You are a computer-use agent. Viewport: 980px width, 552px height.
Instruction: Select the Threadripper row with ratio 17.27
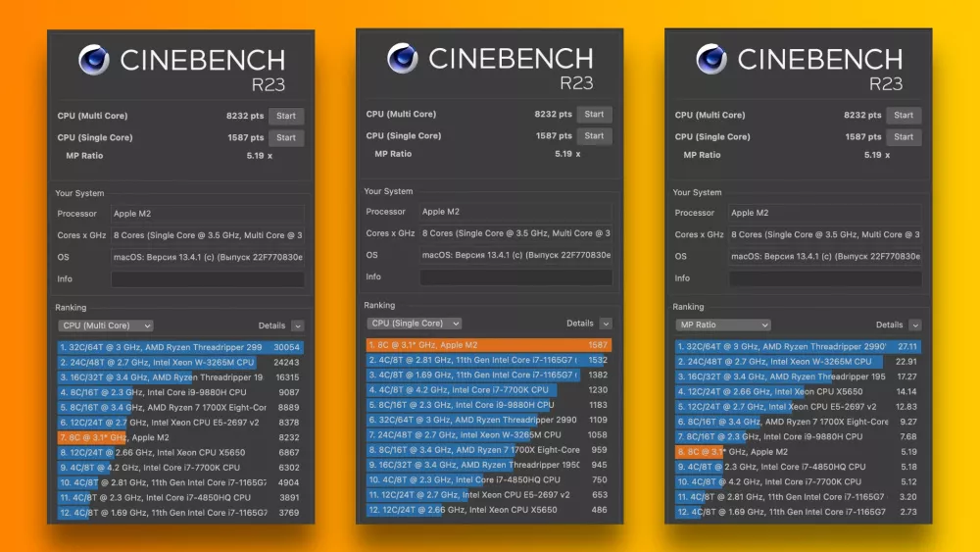798,376
